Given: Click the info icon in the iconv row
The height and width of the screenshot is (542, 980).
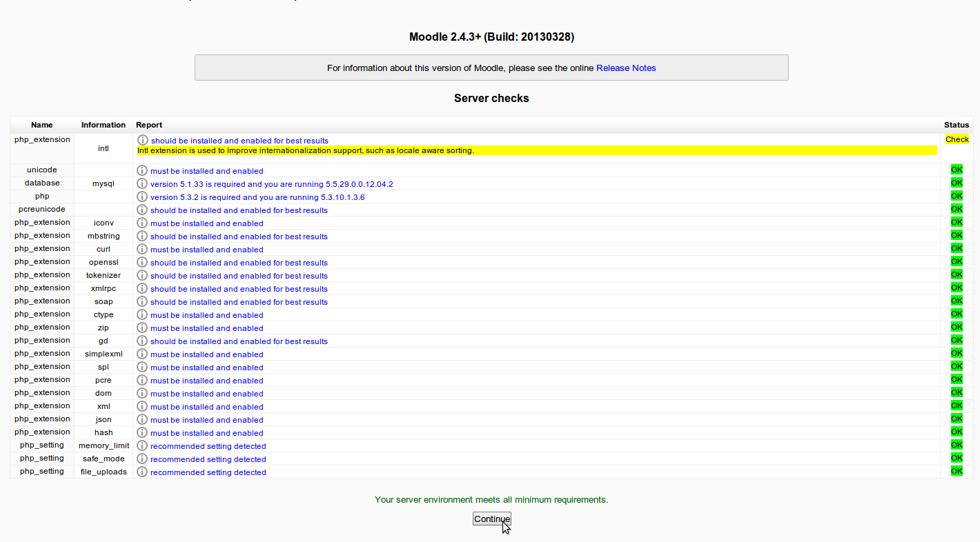Looking at the screenshot, I should [142, 223].
